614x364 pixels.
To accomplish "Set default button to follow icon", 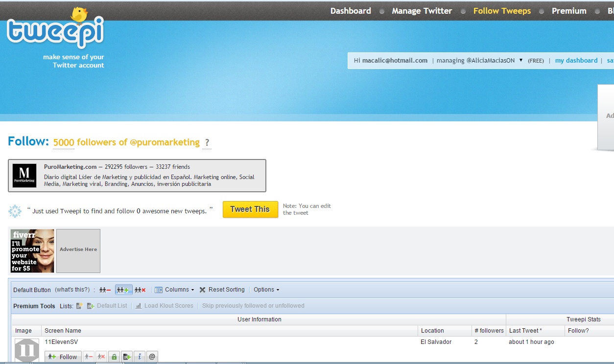I will pos(123,290).
